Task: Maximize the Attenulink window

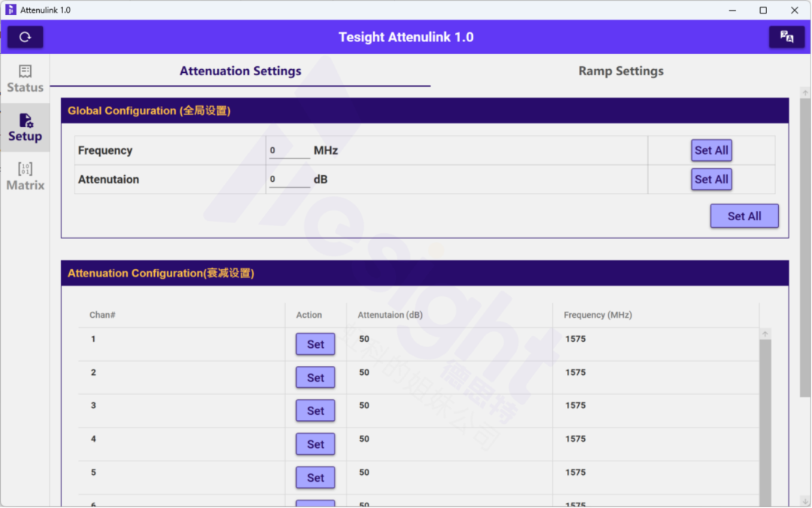Action: [x=763, y=10]
